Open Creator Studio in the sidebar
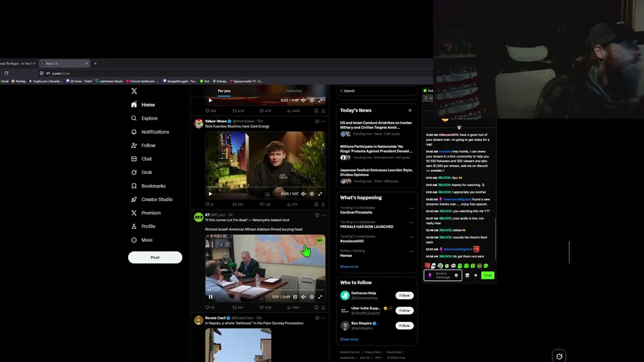Screen dimensions: 644x362 tap(151, 200)
